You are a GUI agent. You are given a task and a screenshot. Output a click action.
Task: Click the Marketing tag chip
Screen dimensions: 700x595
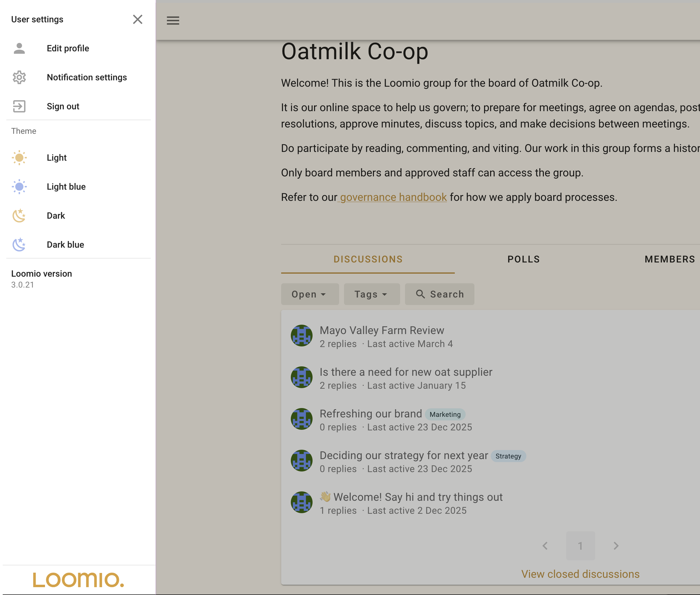pos(445,415)
